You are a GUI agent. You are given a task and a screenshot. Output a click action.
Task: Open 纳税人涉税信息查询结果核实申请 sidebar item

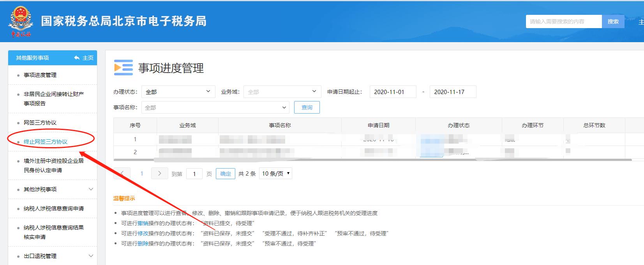point(54,232)
